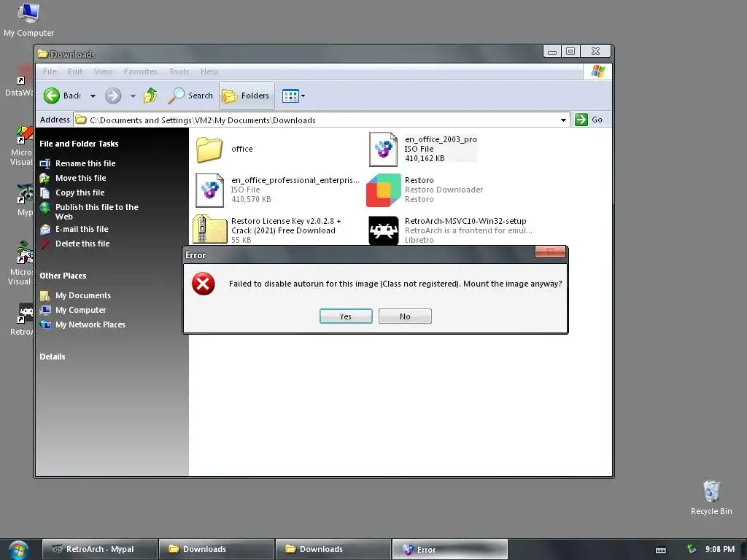Click Delete this file task
Screen dimensions: 747x560
82,244
